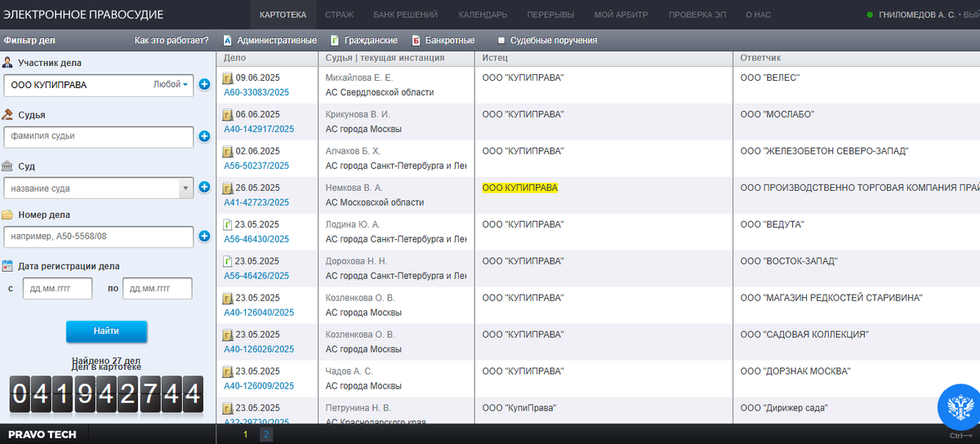The height and width of the screenshot is (444, 980).
Task: Click the case type icon for A40-126026/2025
Action: (228, 335)
